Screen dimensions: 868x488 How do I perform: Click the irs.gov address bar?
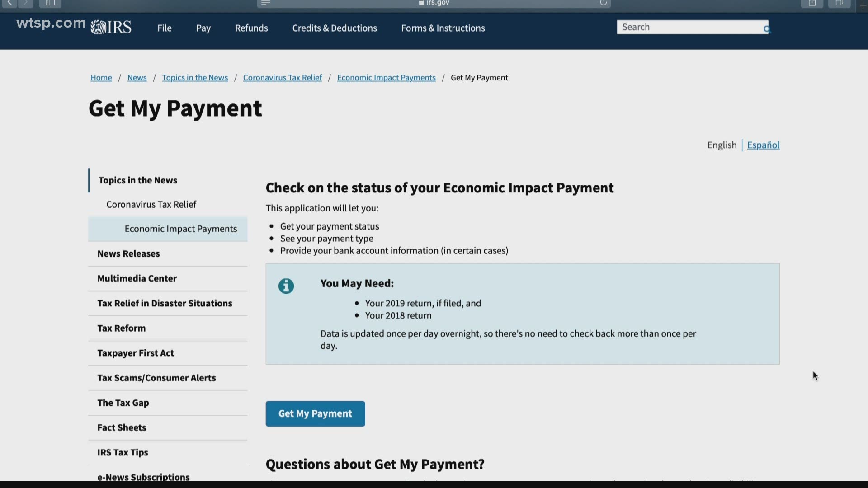[434, 3]
